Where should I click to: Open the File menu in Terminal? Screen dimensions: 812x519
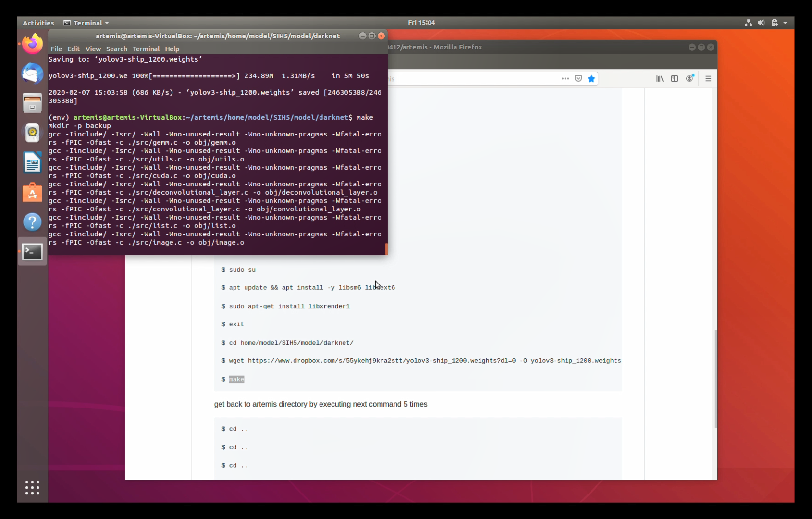click(56, 49)
